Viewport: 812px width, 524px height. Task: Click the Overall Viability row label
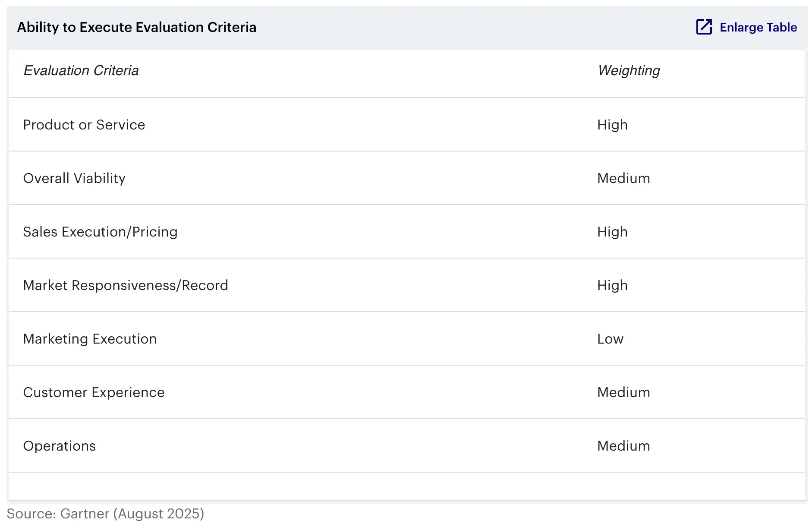74,178
